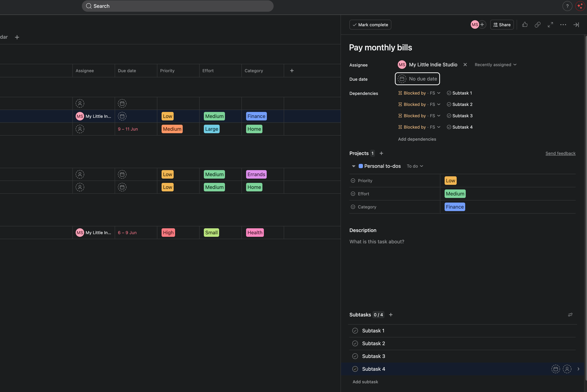Open Subtask 4 details chevron

click(578, 369)
